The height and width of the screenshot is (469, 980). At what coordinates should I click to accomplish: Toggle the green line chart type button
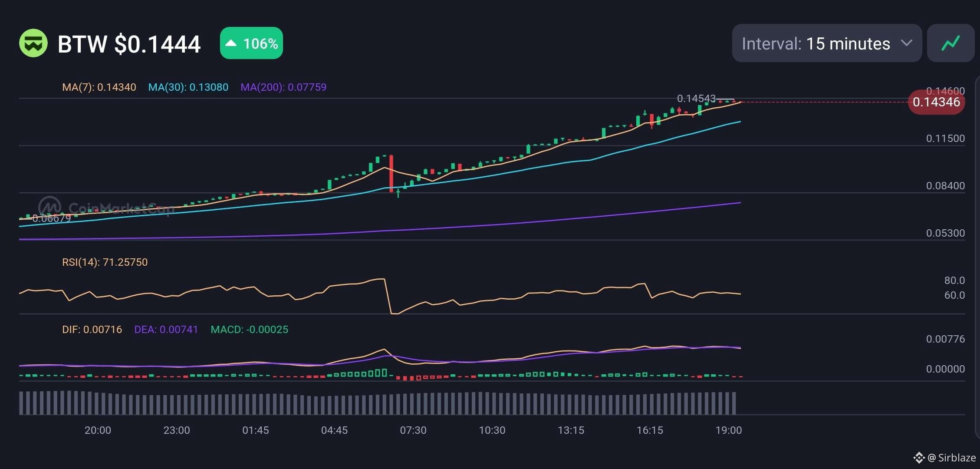(x=950, y=43)
